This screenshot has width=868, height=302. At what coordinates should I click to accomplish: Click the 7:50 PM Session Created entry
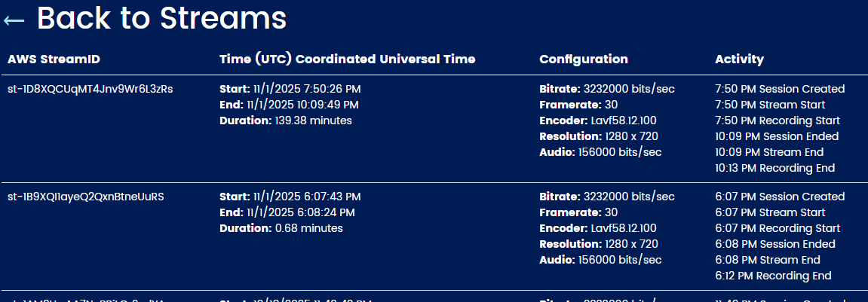click(x=780, y=89)
